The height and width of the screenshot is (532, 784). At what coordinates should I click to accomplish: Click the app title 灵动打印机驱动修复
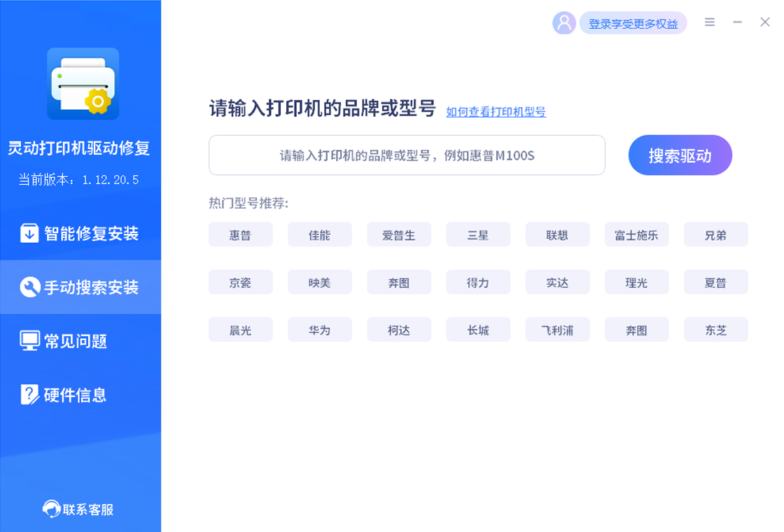(x=79, y=148)
